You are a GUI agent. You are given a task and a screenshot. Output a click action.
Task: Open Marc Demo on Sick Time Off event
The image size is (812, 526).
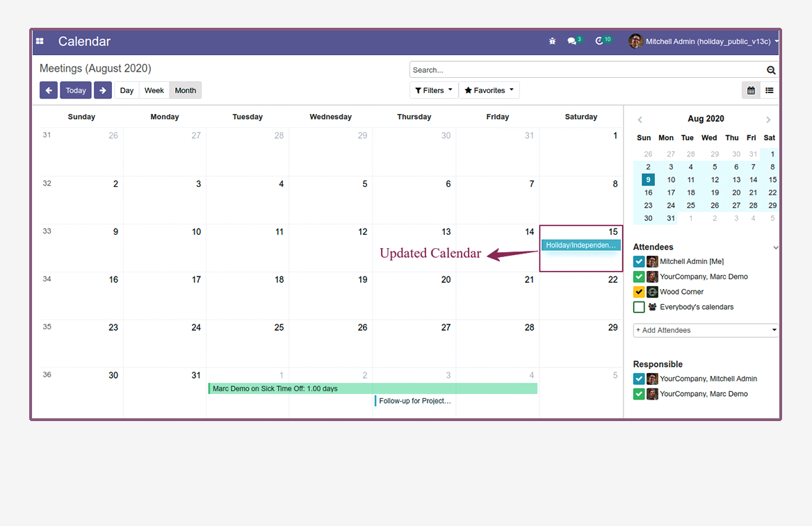coord(373,389)
